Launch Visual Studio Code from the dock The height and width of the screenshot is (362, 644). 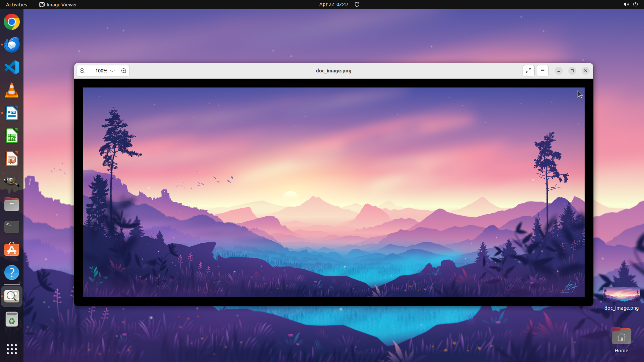tap(12, 67)
